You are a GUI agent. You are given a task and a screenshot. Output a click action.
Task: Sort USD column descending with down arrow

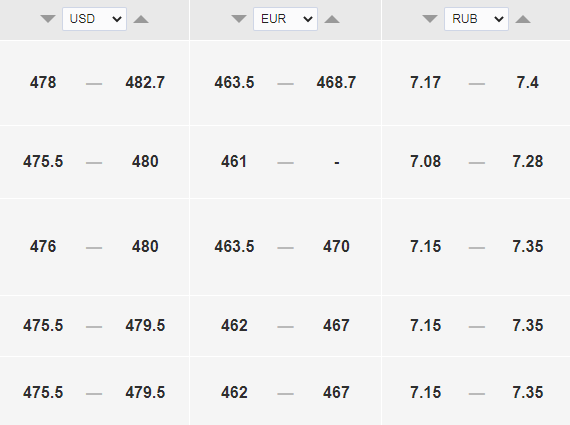tap(48, 19)
